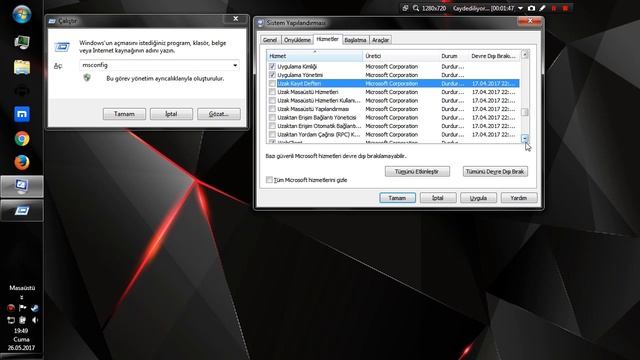Image resolution: width=640 pixels, height=360 pixels.
Task: Click the 1280x720 resolution label
Action: pos(434,8)
